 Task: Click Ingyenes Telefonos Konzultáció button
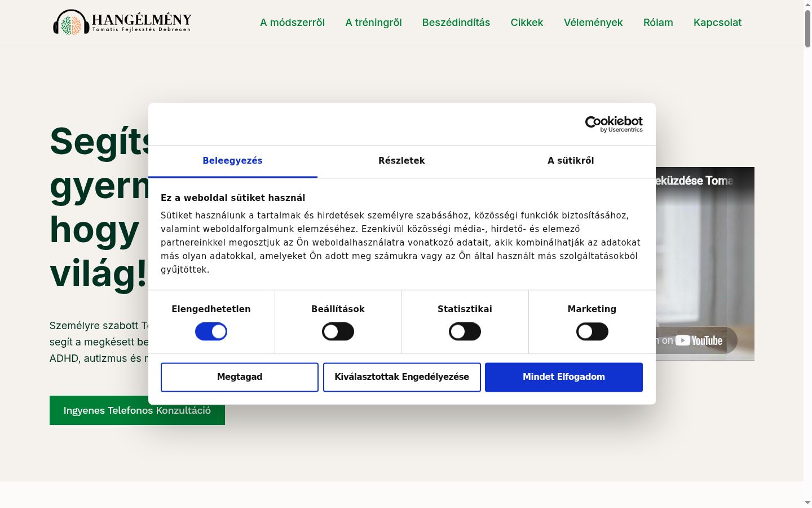pyautogui.click(x=137, y=410)
